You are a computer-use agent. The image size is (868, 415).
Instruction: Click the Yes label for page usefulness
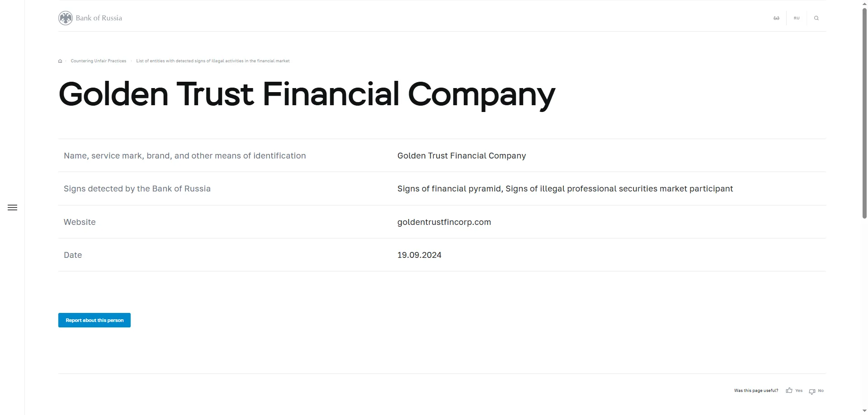click(799, 391)
